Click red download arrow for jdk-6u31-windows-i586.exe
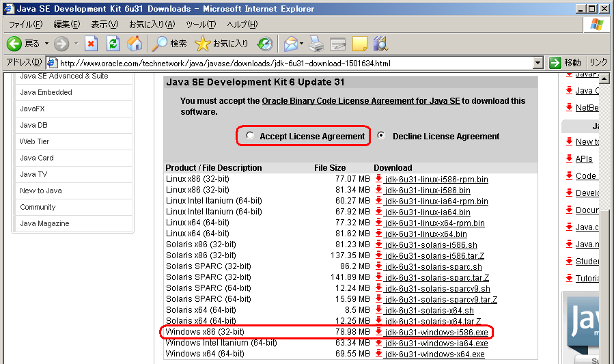Image resolution: width=614 pixels, height=364 pixels. click(x=378, y=332)
